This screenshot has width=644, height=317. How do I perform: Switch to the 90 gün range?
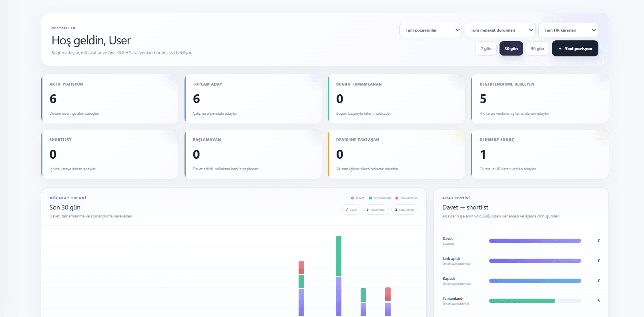coord(537,48)
